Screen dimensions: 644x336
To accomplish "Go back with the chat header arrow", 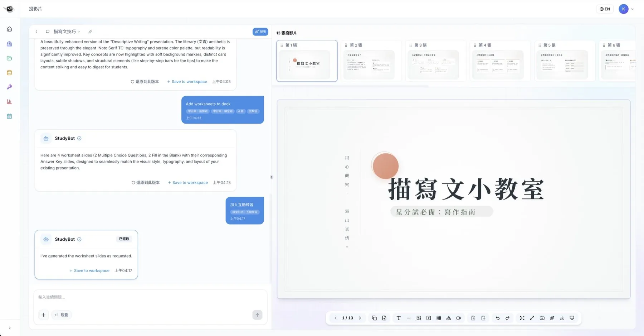I will pyautogui.click(x=36, y=32).
